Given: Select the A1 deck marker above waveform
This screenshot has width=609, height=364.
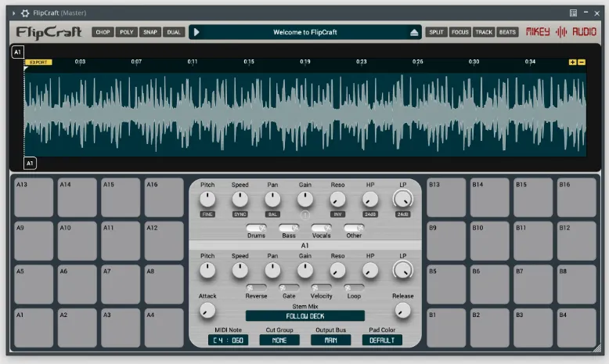Looking at the screenshot, I should tap(17, 52).
